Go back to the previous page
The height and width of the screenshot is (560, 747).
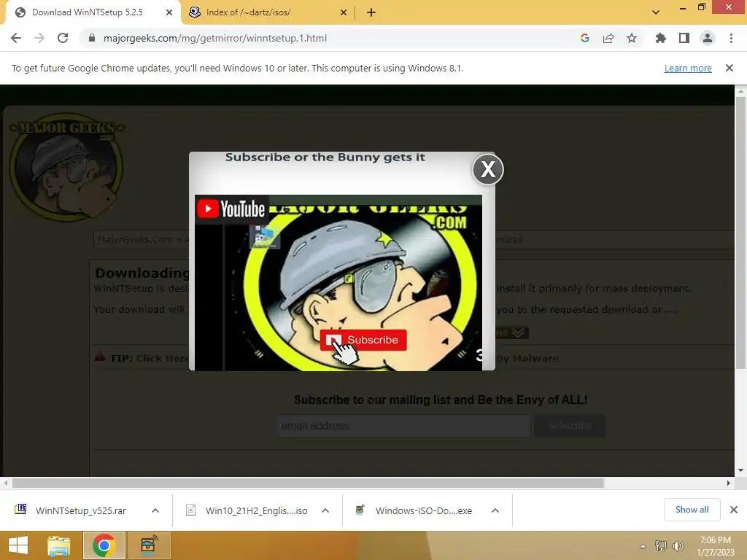point(16,38)
